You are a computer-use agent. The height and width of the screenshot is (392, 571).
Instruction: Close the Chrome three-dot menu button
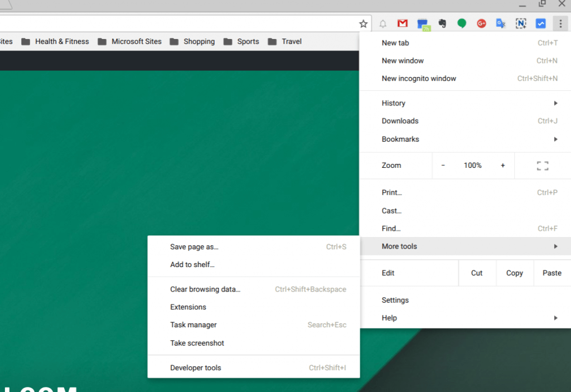pos(560,23)
